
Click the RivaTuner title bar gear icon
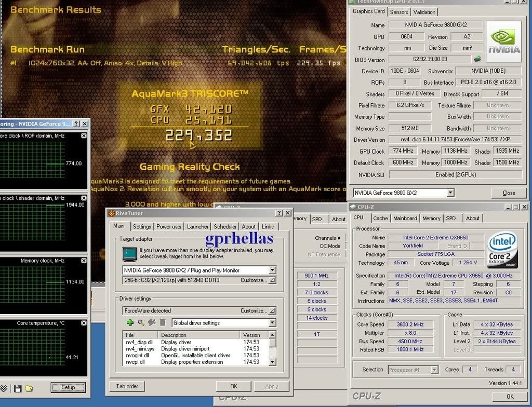pos(111,213)
